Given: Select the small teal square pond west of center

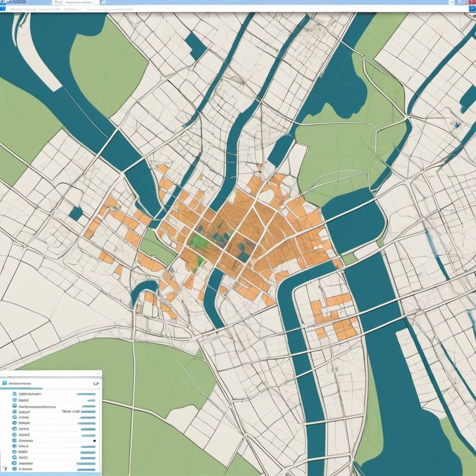Looking at the screenshot, I should pyautogui.click(x=76, y=213).
